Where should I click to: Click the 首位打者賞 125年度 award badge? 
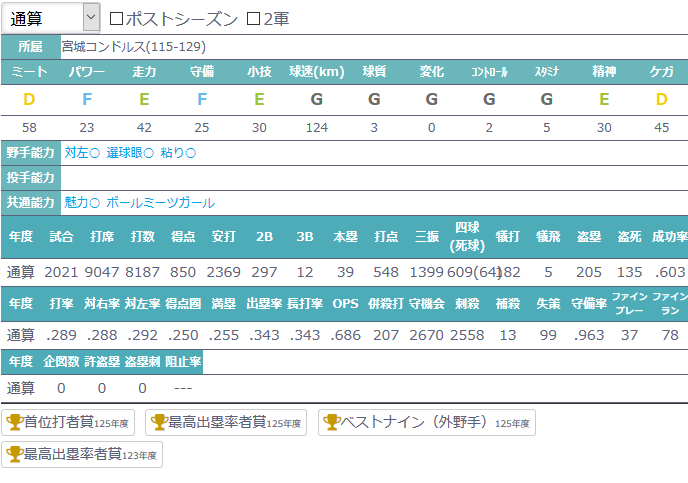coord(70,422)
